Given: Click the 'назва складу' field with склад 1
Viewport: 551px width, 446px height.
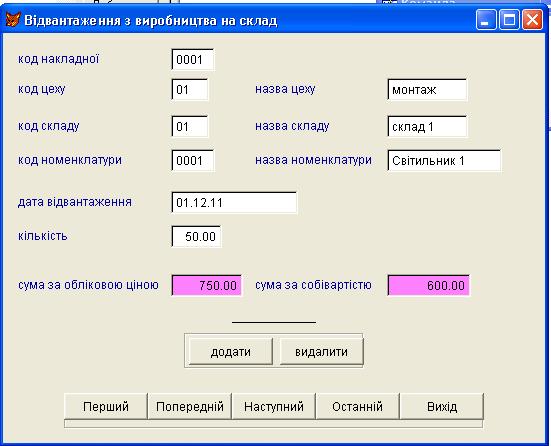Looking at the screenshot, I should 427,127.
